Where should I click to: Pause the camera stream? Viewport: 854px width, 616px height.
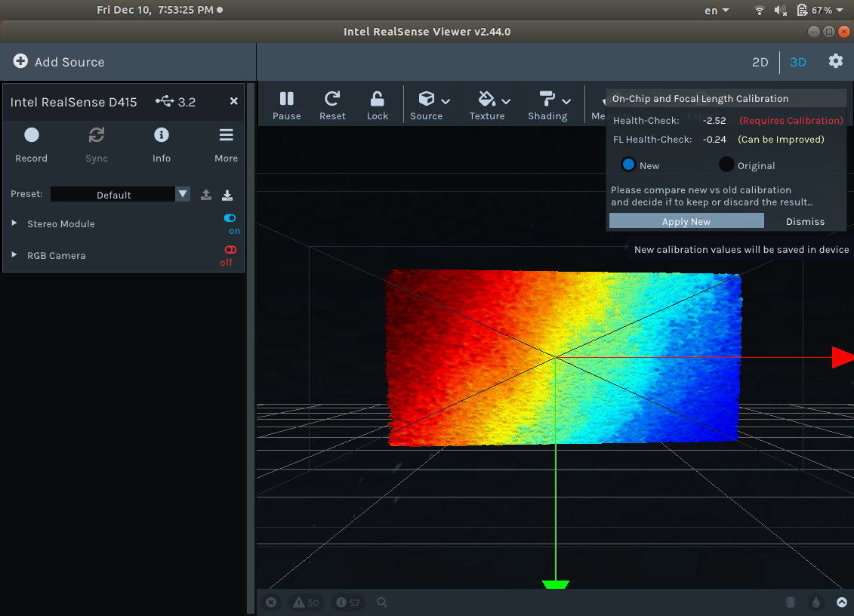287,106
